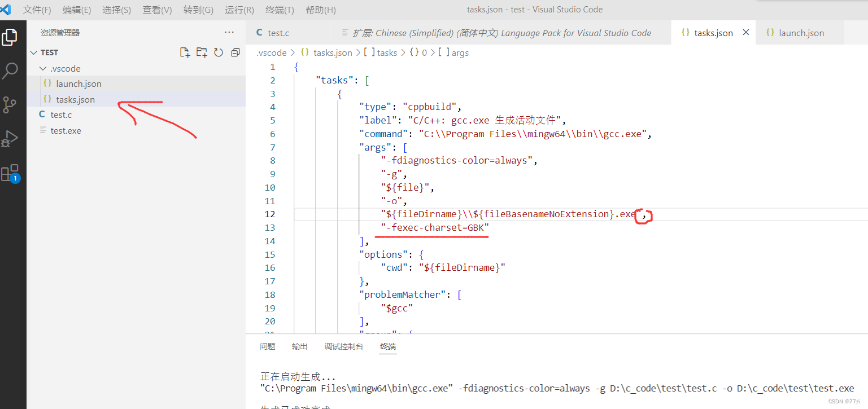
Task: Open the Search view in activity bar
Action: click(x=10, y=71)
